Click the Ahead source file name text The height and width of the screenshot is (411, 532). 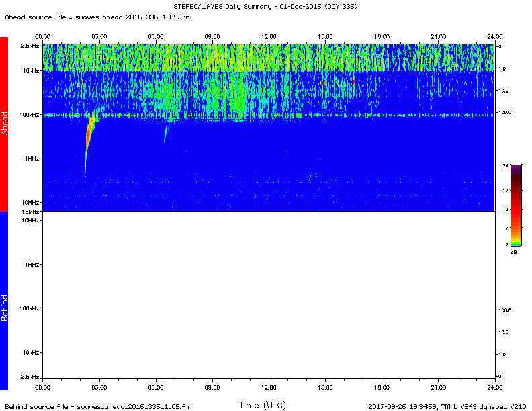pyautogui.click(x=97, y=17)
